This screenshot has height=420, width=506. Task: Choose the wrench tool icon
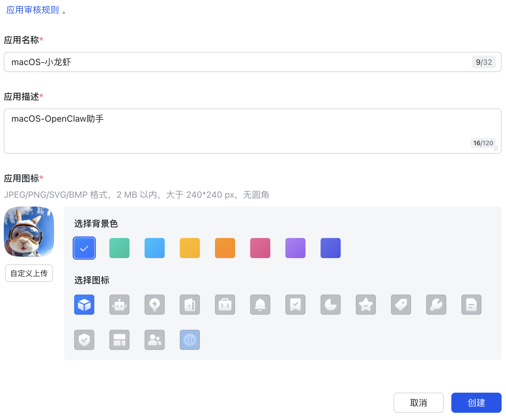pyautogui.click(x=436, y=305)
